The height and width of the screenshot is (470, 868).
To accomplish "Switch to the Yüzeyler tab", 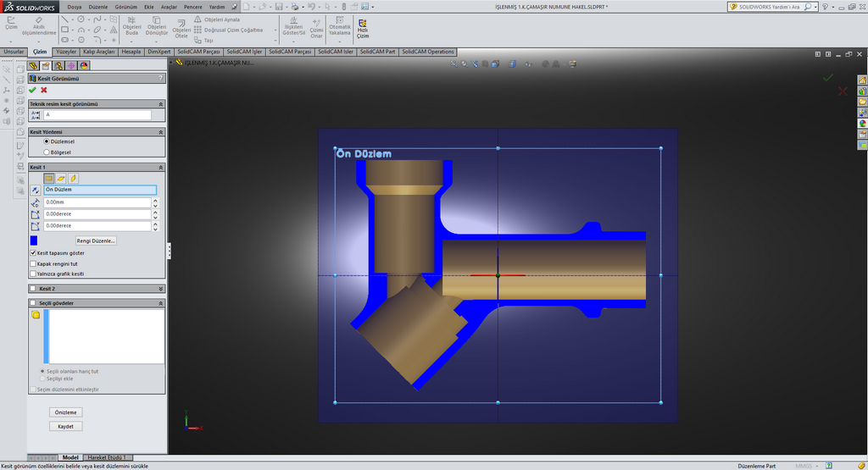I will tap(66, 52).
